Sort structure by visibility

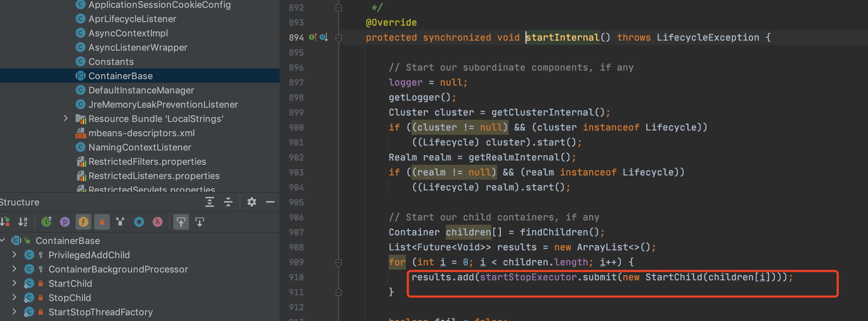[5, 222]
